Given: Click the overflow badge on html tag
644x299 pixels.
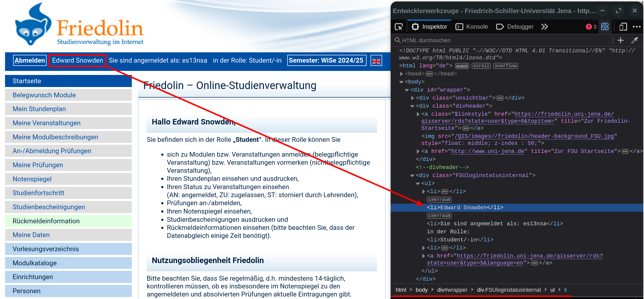Looking at the screenshot, I should [506, 66].
